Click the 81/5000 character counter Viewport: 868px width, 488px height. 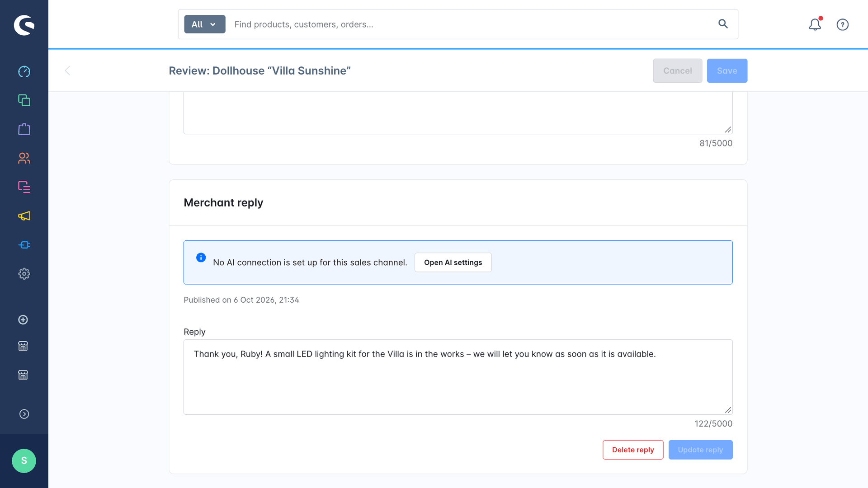point(716,143)
